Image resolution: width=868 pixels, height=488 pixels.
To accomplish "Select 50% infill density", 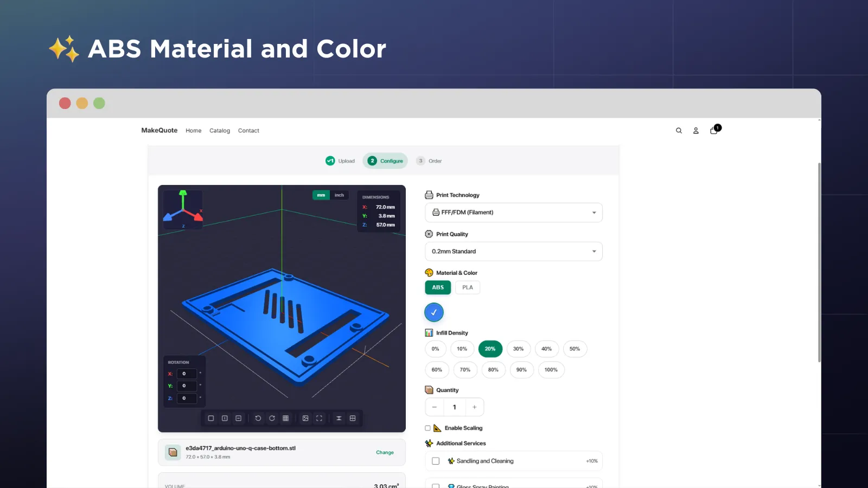I will click(x=575, y=349).
